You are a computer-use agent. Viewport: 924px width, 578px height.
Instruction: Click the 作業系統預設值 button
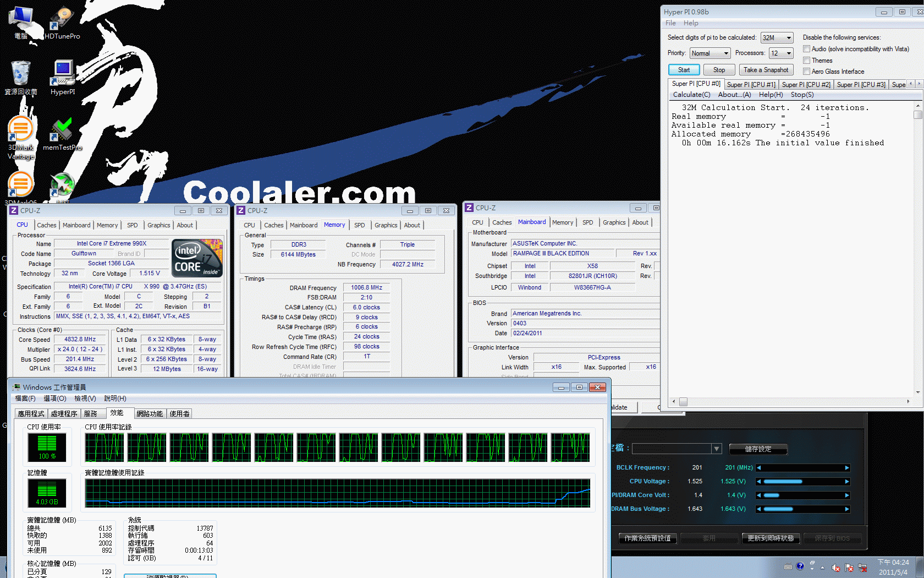point(647,538)
